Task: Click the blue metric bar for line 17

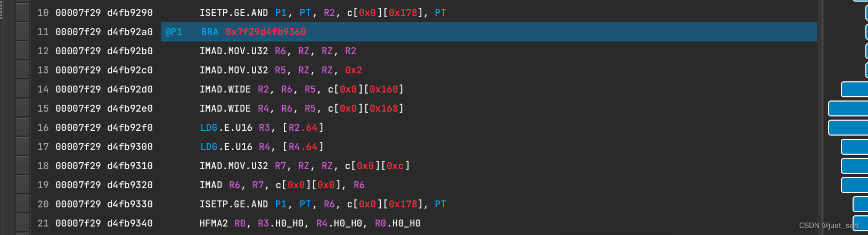Action: click(x=855, y=147)
